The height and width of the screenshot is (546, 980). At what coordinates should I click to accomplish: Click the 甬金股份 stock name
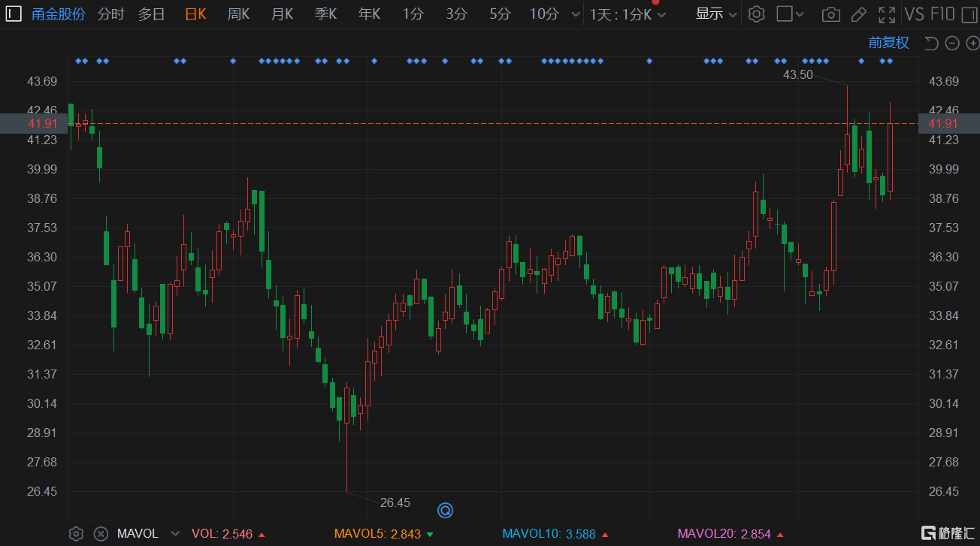point(59,14)
